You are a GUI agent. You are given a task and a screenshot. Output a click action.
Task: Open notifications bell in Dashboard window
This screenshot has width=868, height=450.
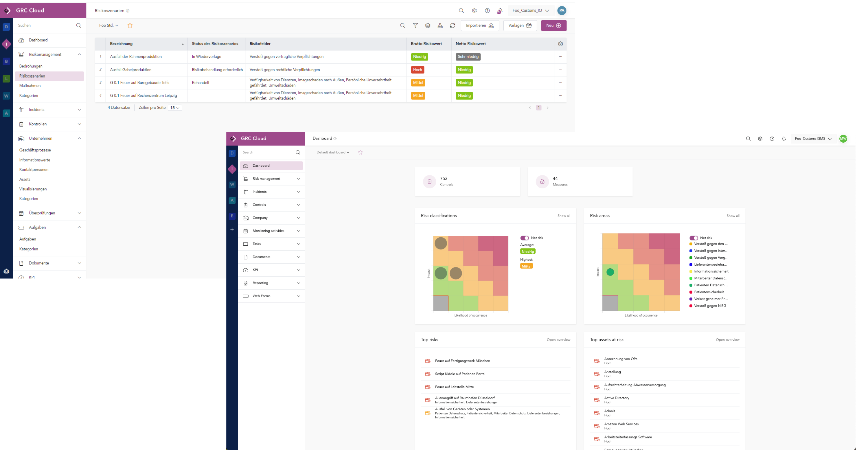click(784, 139)
